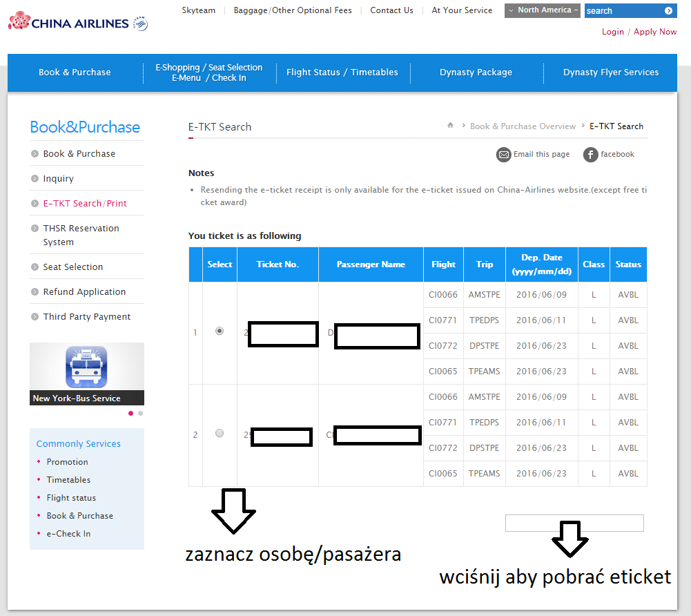
Task: Click the SkyTeam emblem beside the logo
Action: coord(141,23)
